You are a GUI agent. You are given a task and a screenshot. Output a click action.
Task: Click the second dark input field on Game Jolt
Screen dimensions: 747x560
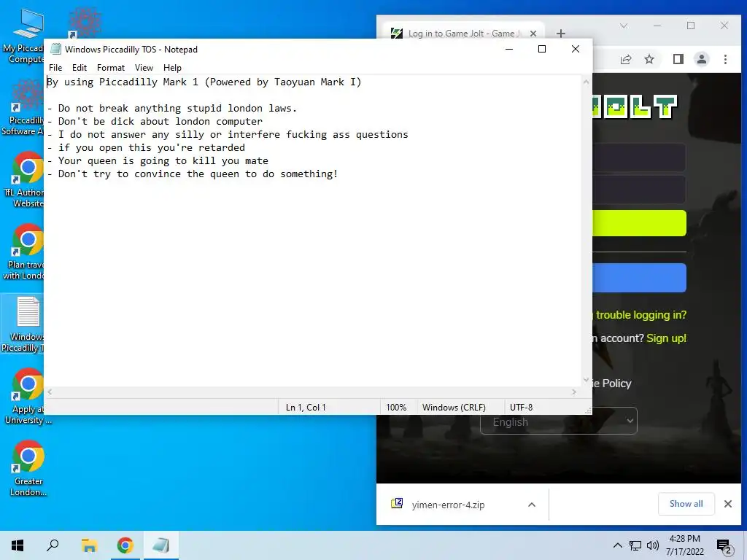pyautogui.click(x=639, y=189)
